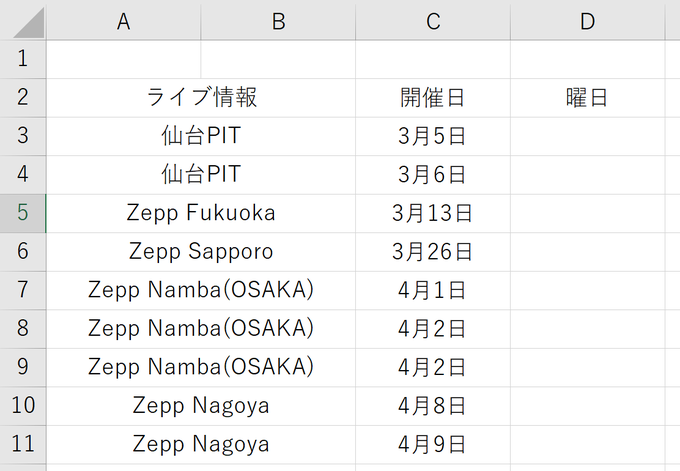Select column D header

(x=587, y=21)
